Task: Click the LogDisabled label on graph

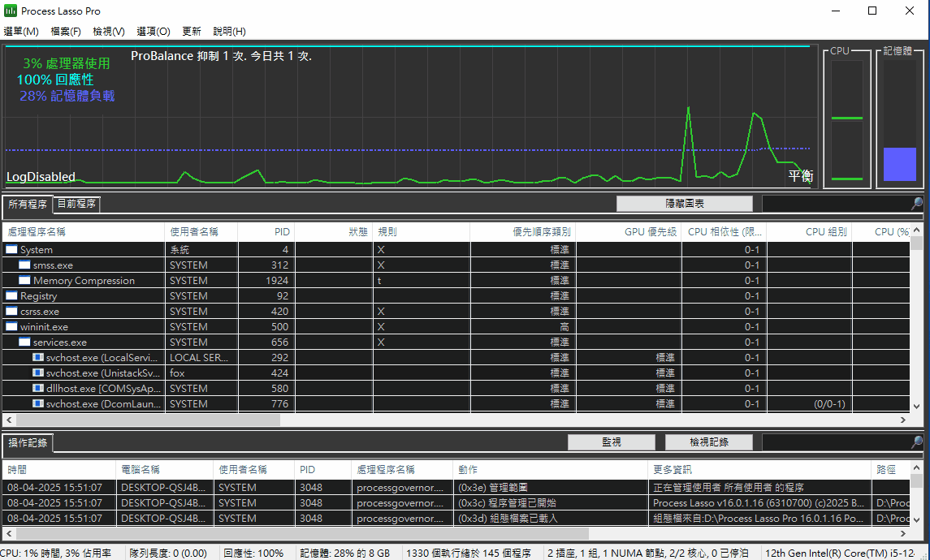Action: point(41,177)
